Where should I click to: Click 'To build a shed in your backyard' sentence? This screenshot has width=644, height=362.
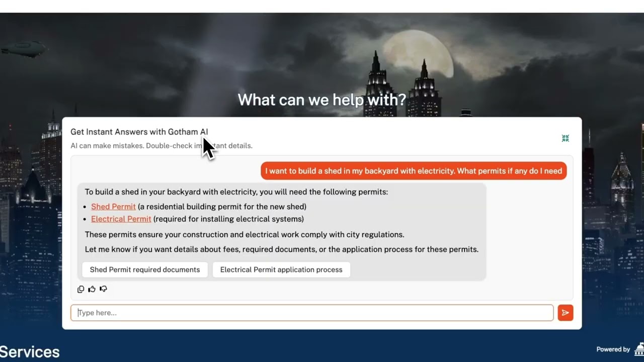coord(236,192)
